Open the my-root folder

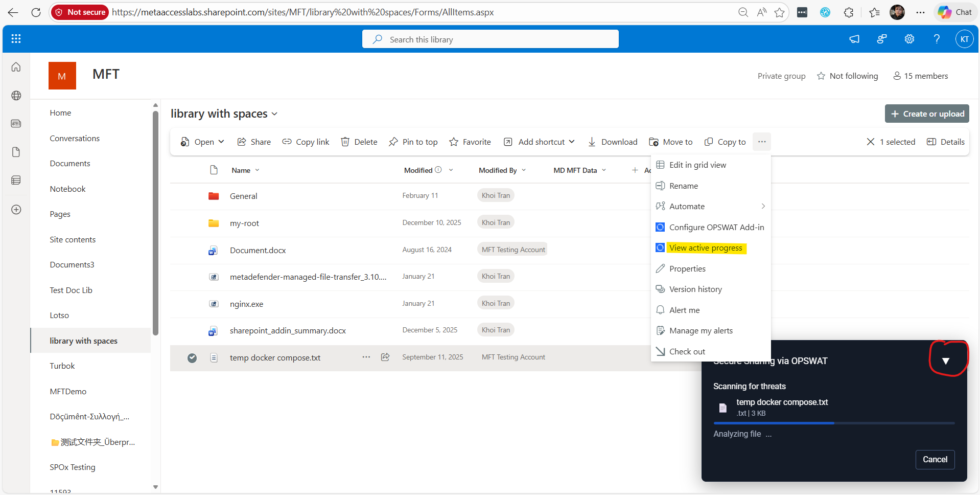click(244, 223)
